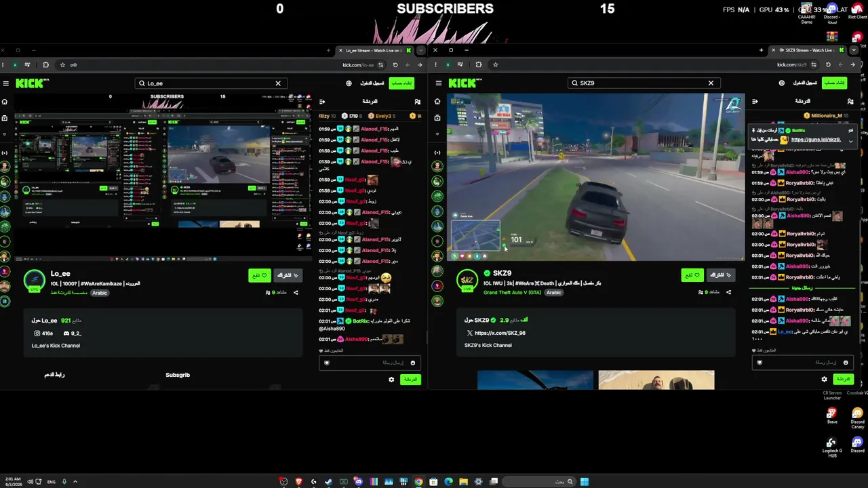Collapse the chat panel in the SKZ9 window
Viewport: 868px width, 488px height.
click(x=755, y=102)
